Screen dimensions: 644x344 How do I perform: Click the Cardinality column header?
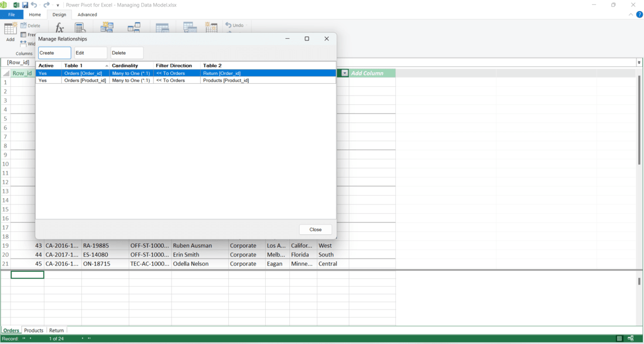131,66
